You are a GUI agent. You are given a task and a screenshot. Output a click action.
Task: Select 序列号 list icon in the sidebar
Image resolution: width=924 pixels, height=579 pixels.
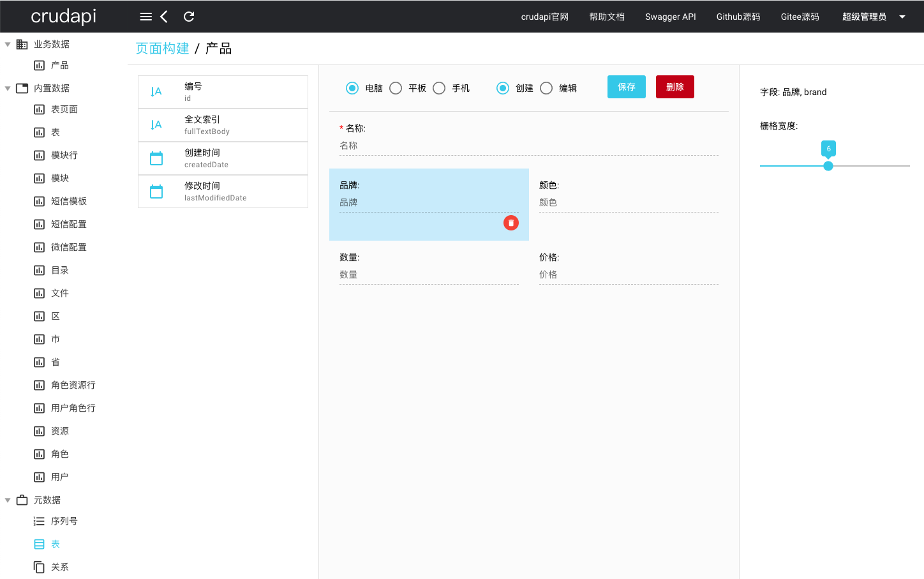(38, 520)
